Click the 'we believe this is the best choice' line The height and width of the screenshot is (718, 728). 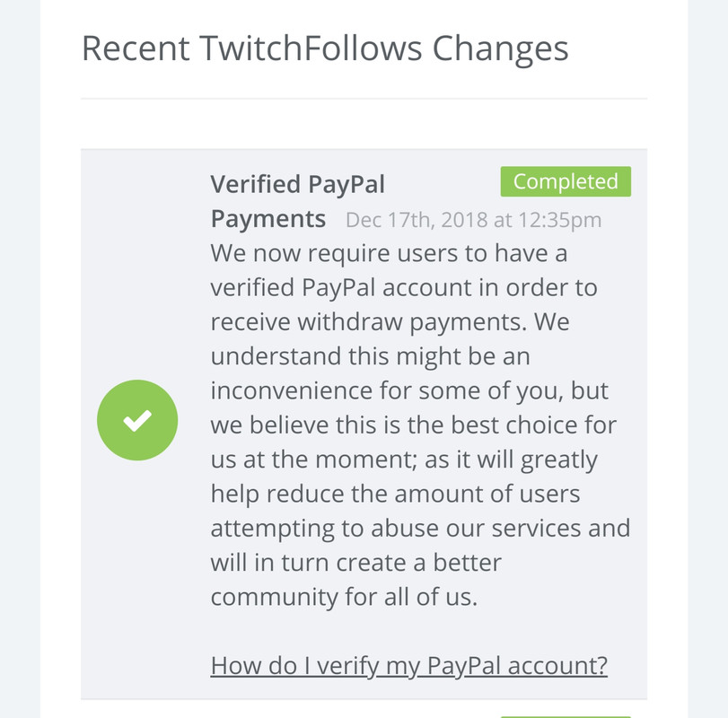click(413, 425)
